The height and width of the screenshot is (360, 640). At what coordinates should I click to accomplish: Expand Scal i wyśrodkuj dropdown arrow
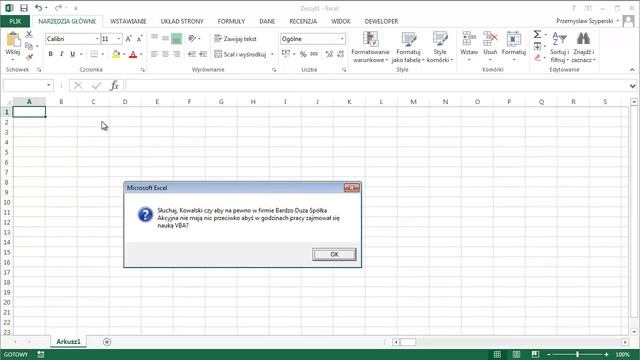click(x=272, y=54)
